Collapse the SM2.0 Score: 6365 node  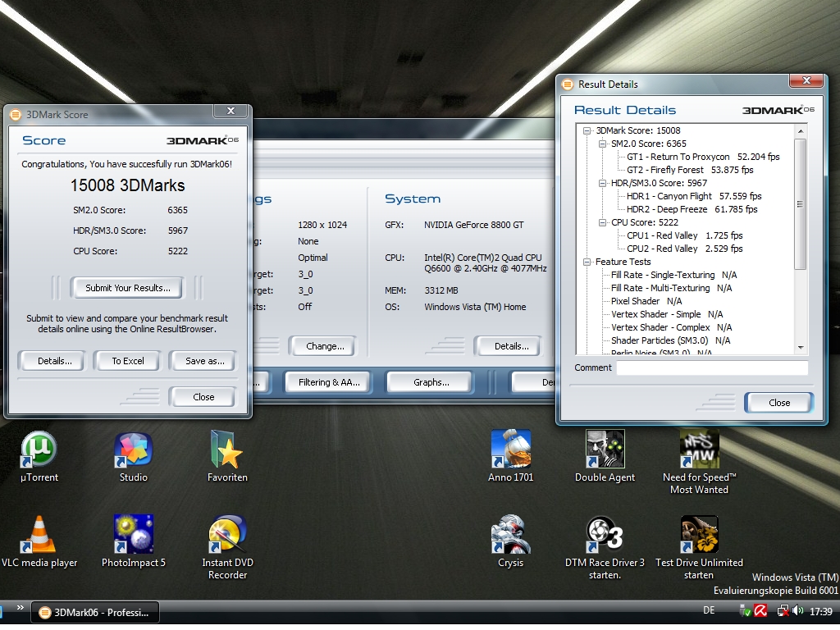point(602,144)
